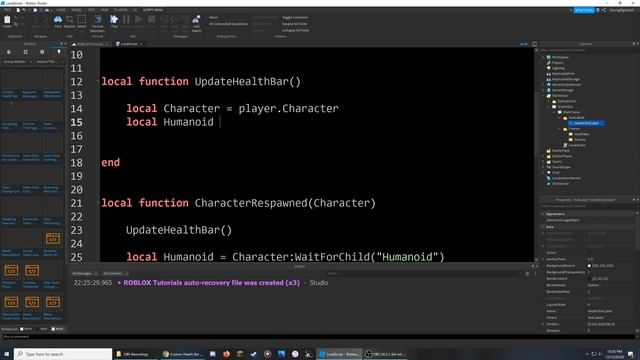Click the grayed-out Stop square icon
The image size is (640, 360).
[152, 20]
